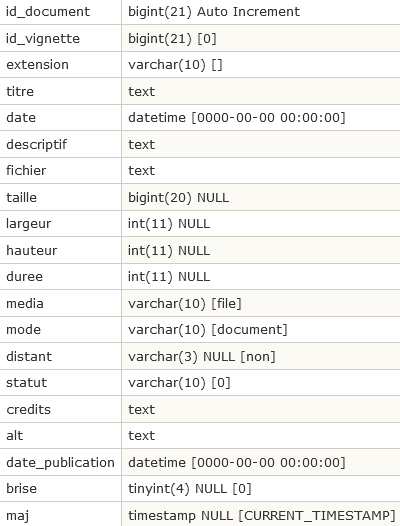
Task: Select the statut row label
Action: pos(27,382)
